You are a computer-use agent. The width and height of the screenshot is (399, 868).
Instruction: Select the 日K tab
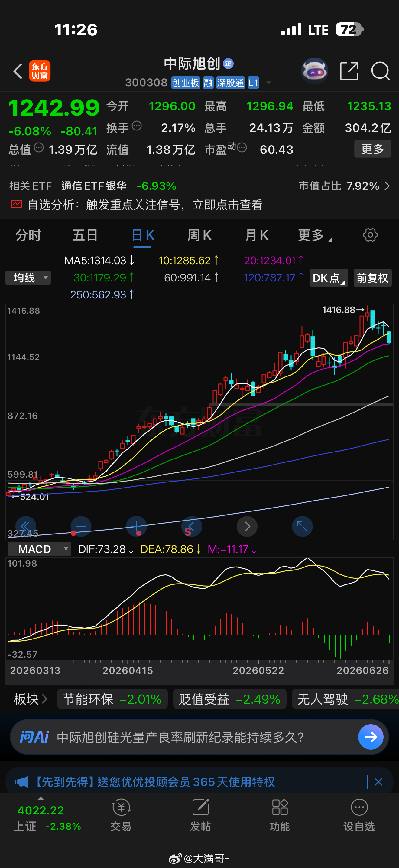coord(143,235)
